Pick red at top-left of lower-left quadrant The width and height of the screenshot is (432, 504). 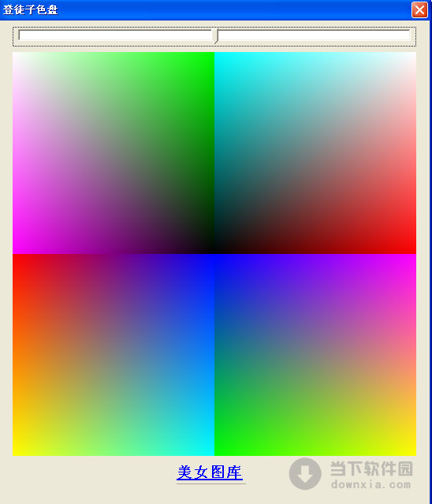pyautogui.click(x=15, y=256)
